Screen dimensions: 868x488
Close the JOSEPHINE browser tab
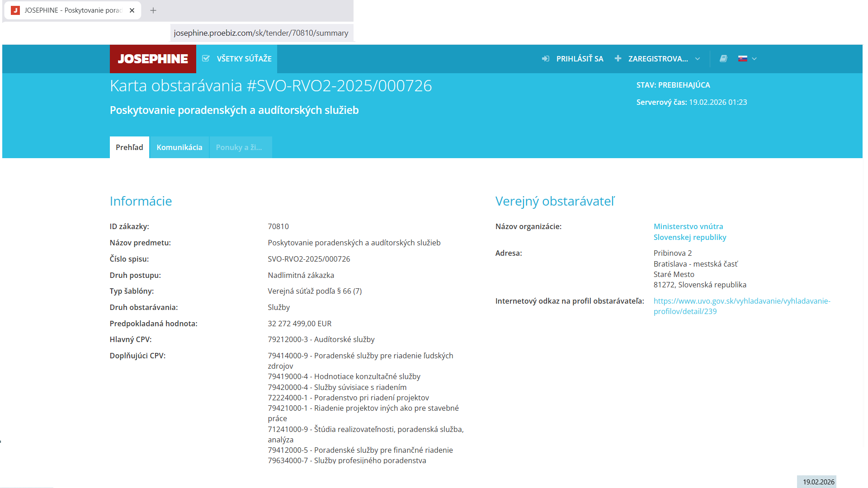coord(132,10)
